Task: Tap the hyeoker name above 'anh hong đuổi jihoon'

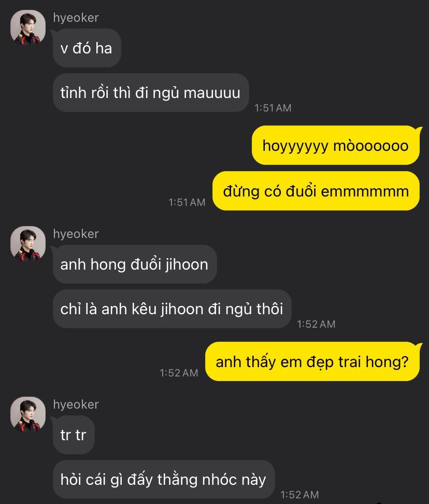Action: click(76, 234)
